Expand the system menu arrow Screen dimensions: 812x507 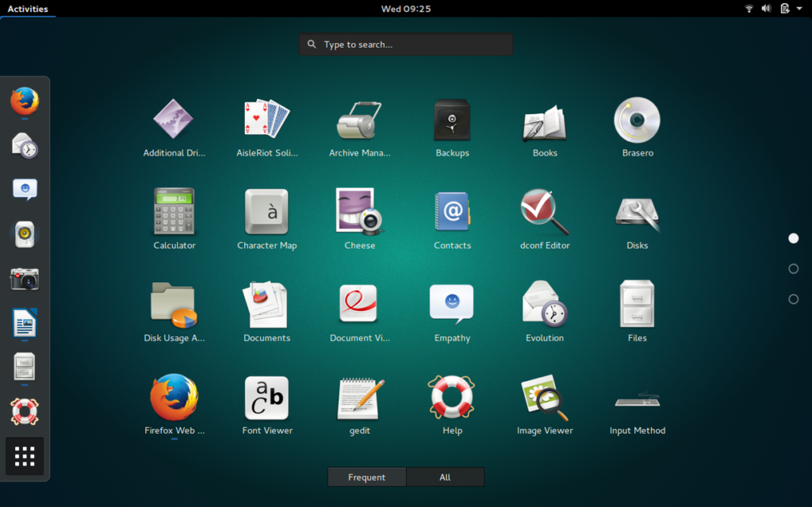tap(799, 8)
